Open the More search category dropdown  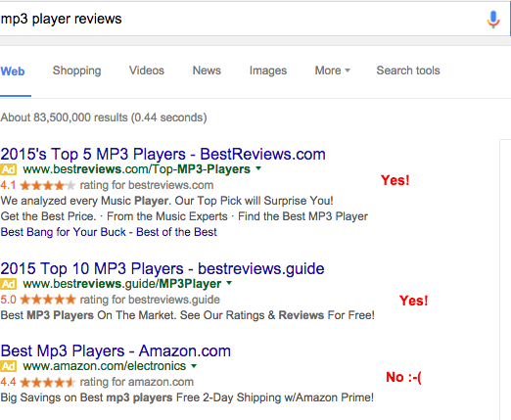[x=332, y=70]
